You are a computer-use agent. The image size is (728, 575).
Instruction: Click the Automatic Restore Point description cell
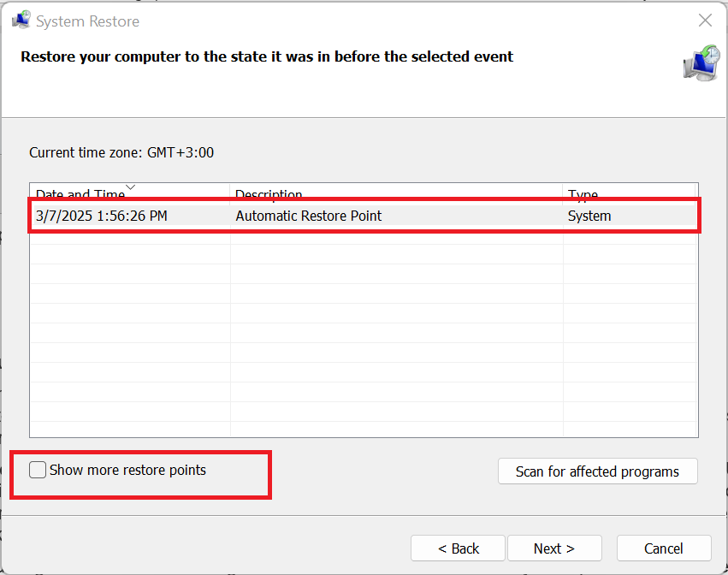309,216
